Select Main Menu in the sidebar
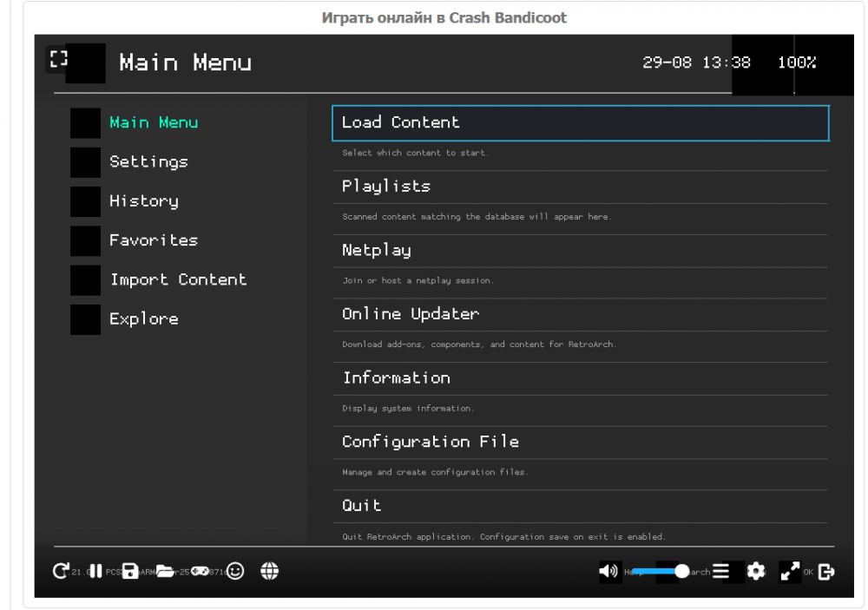The width and height of the screenshot is (868, 610). (x=154, y=122)
